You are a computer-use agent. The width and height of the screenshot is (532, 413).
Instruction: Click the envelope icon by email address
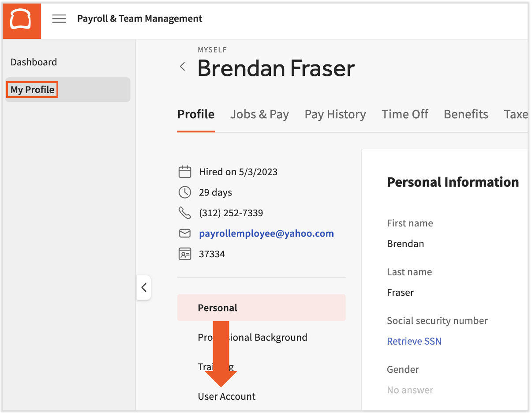[184, 233]
